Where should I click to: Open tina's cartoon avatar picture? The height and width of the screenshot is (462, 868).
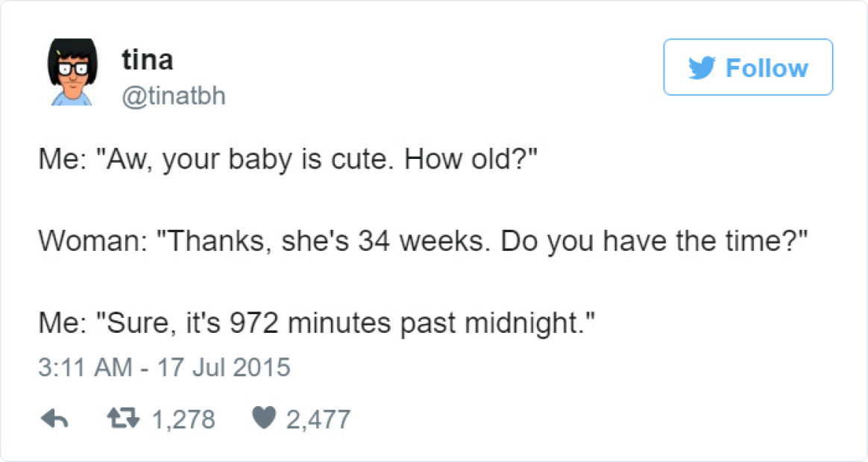72,72
